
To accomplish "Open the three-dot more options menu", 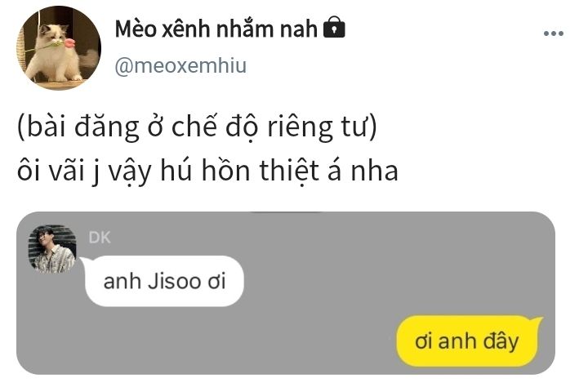I will point(554,33).
